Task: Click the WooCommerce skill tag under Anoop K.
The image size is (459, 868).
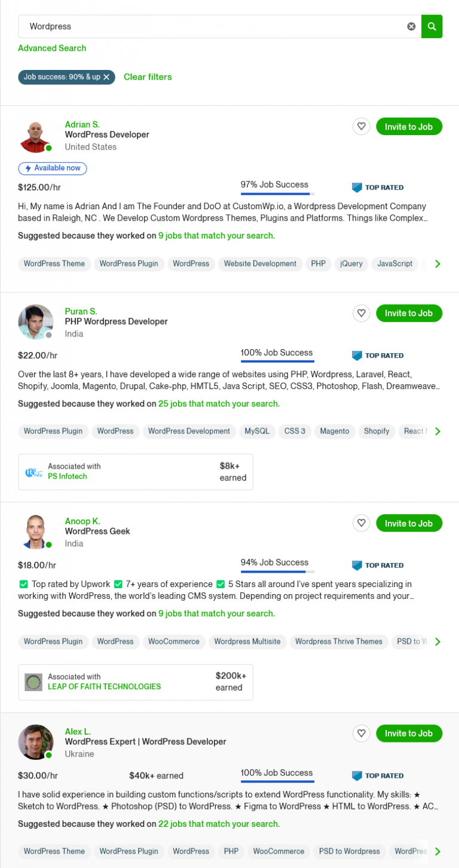Action: pos(174,641)
